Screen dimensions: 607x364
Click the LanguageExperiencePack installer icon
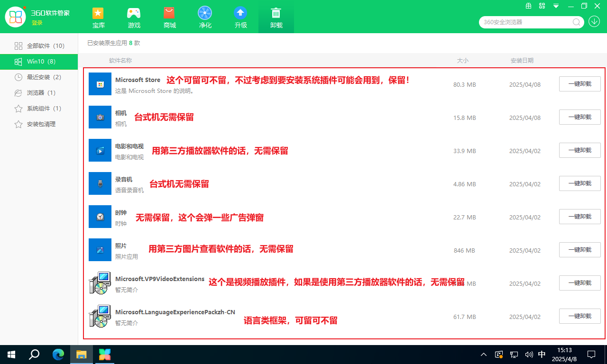pyautogui.click(x=100, y=316)
